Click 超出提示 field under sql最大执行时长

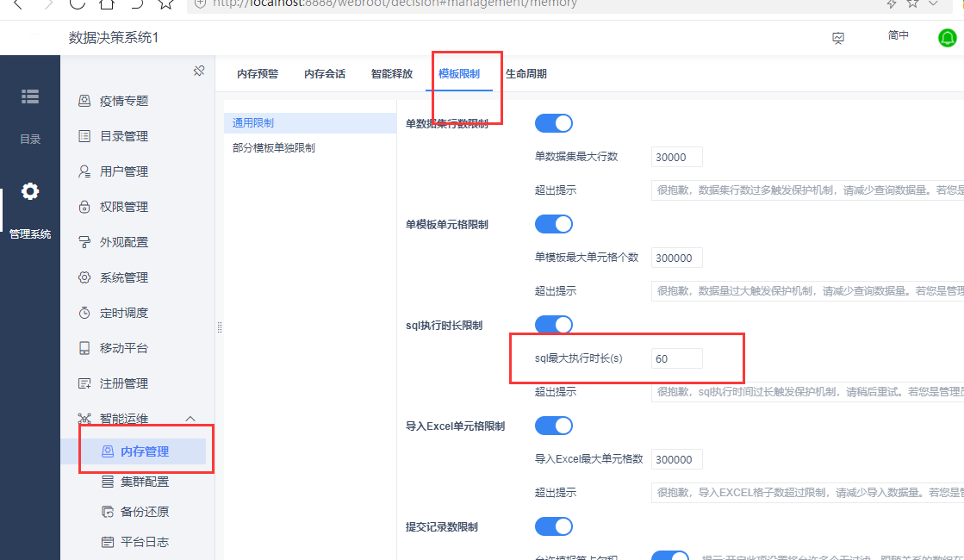pos(807,392)
